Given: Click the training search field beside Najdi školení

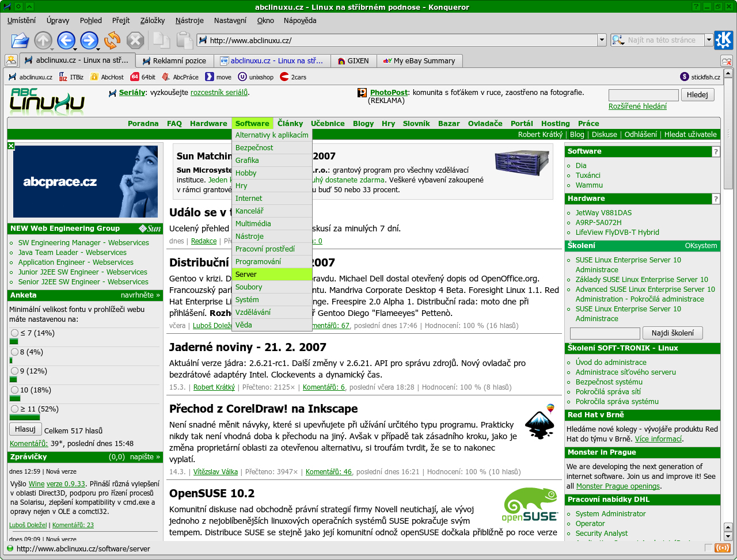Looking at the screenshot, I should 605,333.
